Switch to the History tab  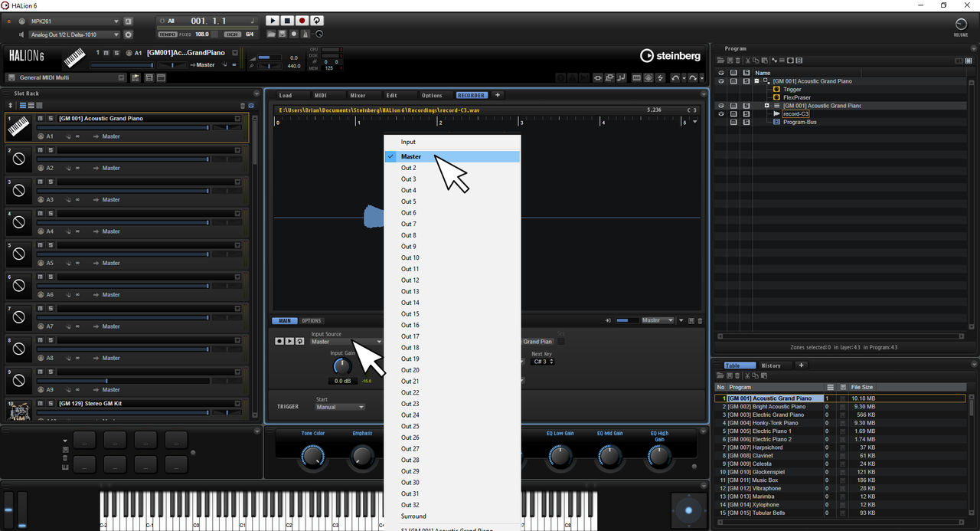coord(771,365)
